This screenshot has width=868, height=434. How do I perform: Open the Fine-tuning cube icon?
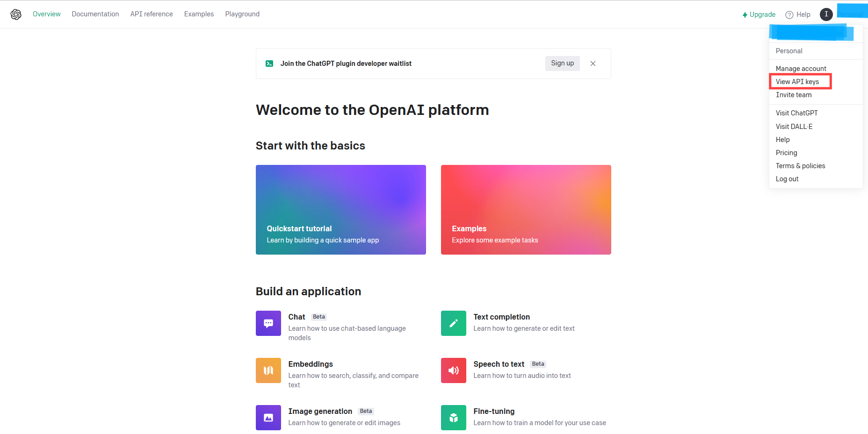pyautogui.click(x=454, y=418)
